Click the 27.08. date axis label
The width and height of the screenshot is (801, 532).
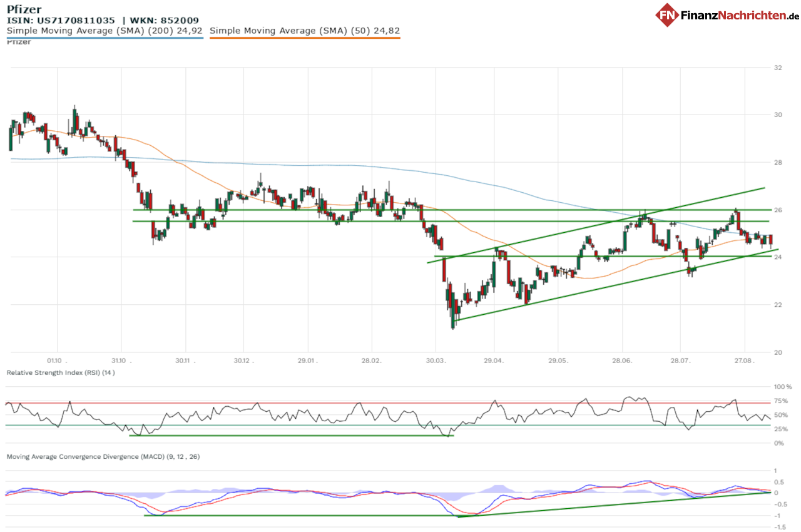pos(744,361)
